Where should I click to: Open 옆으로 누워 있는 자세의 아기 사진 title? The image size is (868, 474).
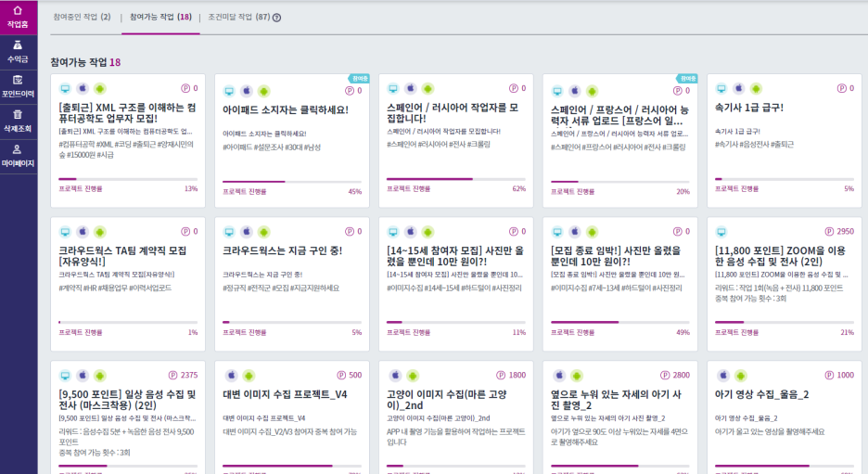tap(616, 399)
